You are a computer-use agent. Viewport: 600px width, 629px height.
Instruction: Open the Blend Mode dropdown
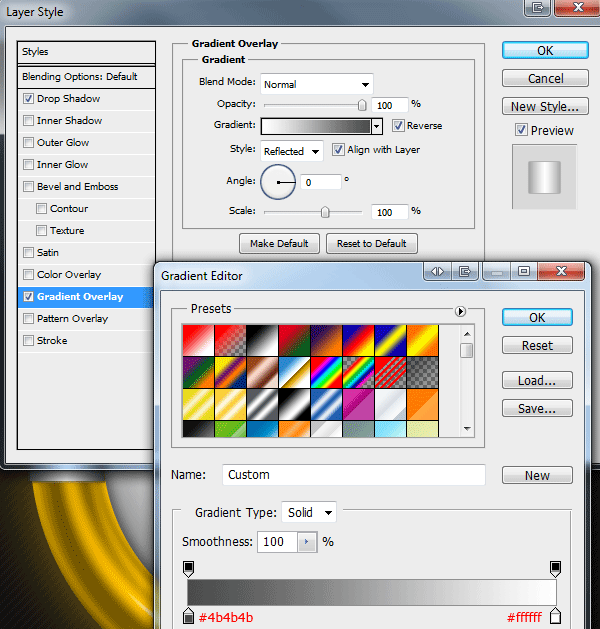point(317,84)
